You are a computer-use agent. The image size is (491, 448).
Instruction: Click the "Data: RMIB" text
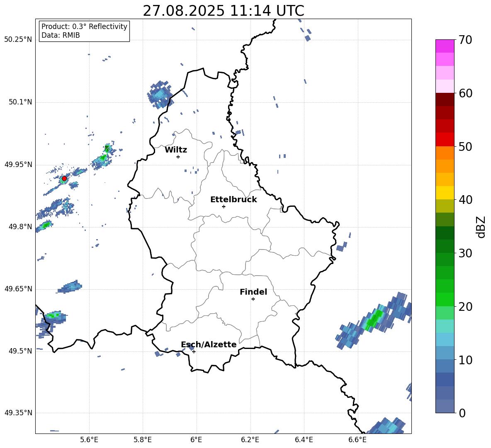click(61, 35)
